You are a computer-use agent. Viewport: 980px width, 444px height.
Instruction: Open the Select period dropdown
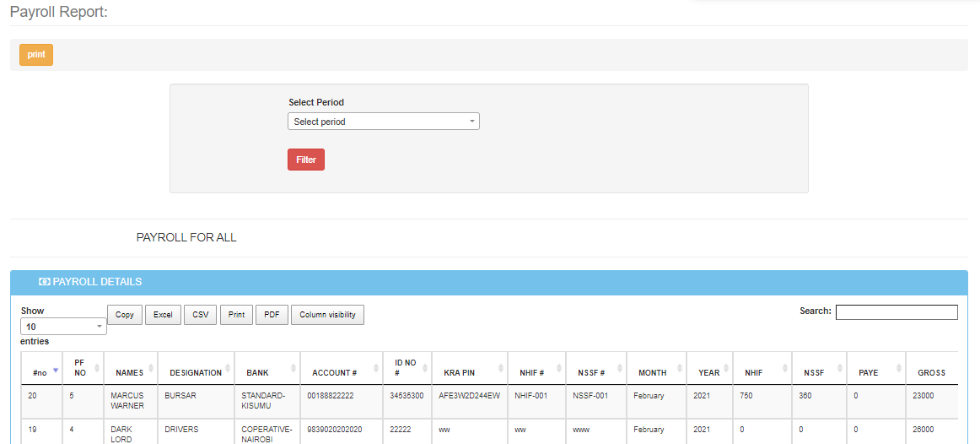(x=383, y=122)
